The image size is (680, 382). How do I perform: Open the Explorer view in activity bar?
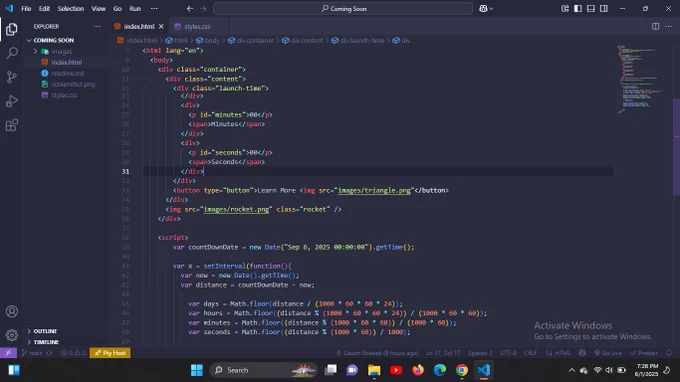click(12, 29)
